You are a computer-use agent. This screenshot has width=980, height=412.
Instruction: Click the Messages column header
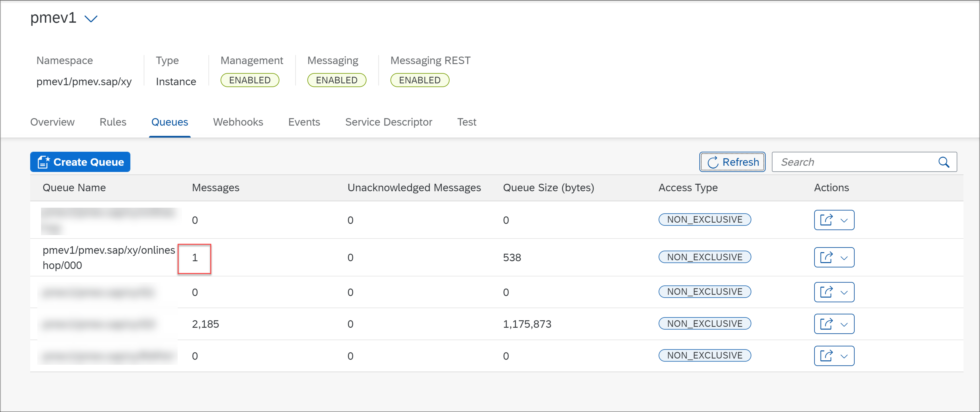[216, 188]
